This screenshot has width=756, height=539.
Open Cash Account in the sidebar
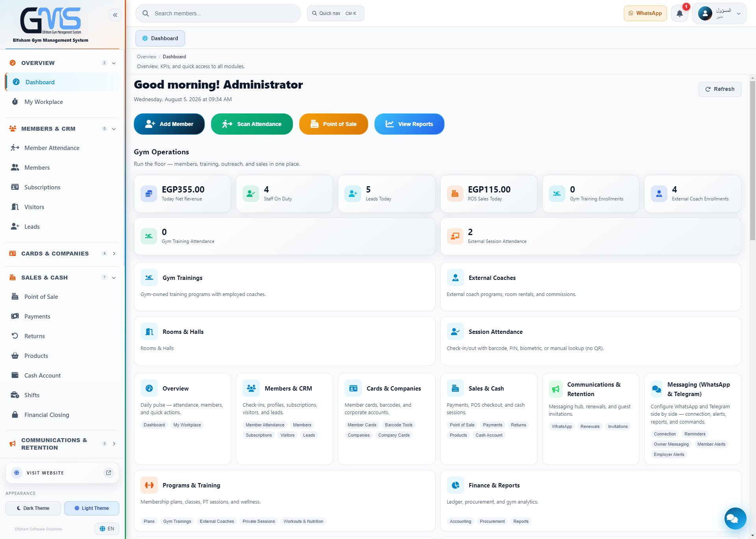point(63,375)
